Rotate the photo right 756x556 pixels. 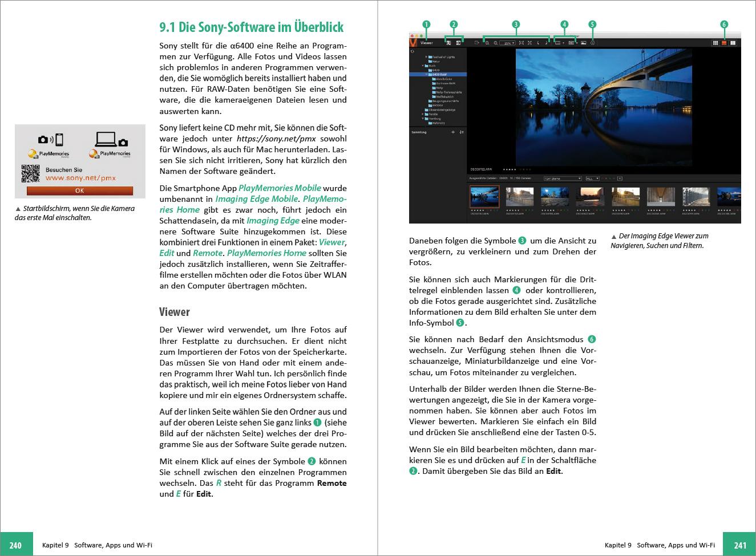[x=547, y=43]
